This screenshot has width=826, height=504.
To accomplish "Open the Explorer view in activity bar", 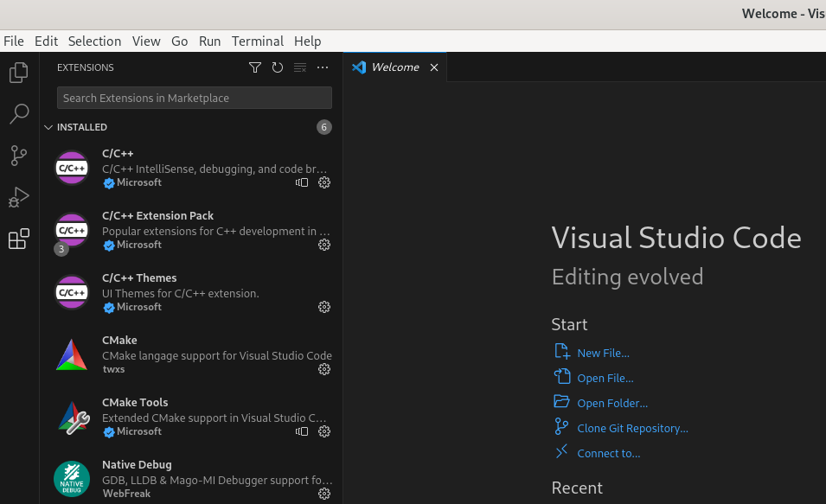I will [x=18, y=73].
